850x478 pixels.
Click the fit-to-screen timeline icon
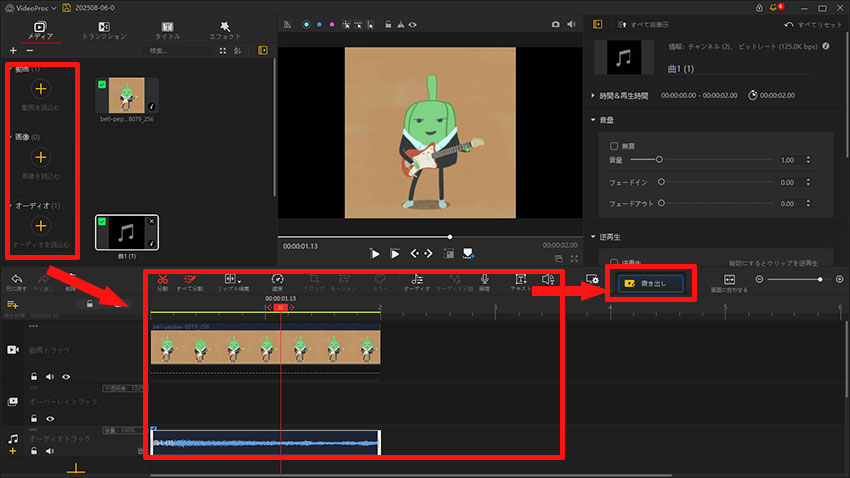pos(729,280)
